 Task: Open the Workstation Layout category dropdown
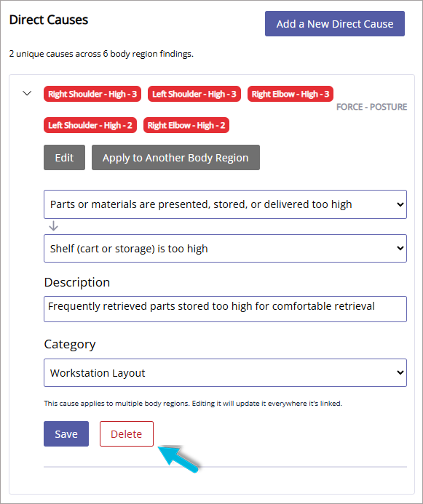click(225, 373)
